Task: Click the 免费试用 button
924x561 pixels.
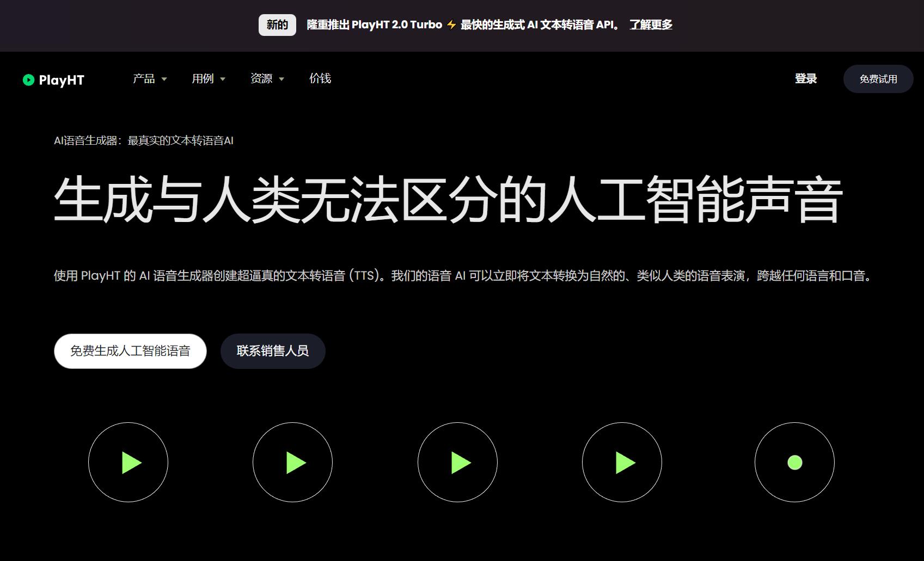Action: click(x=878, y=79)
